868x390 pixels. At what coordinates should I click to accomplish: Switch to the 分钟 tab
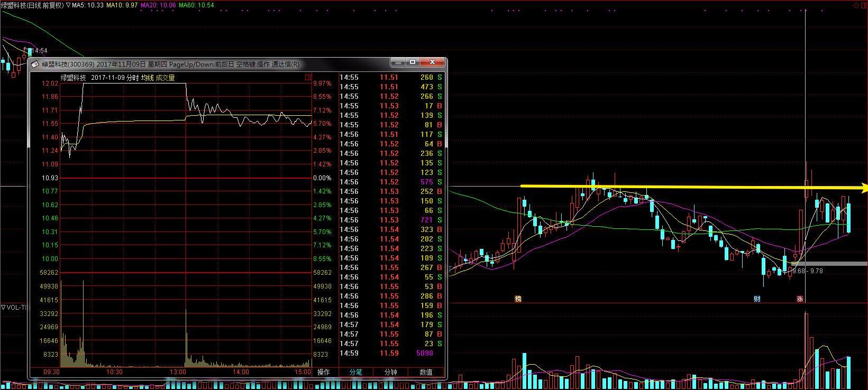tap(390, 372)
